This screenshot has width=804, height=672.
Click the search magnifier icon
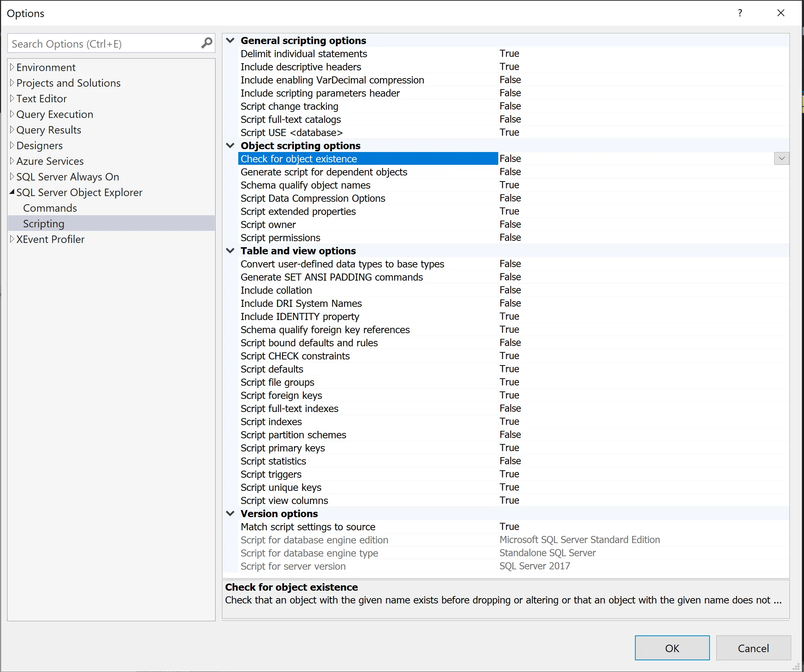tap(206, 43)
